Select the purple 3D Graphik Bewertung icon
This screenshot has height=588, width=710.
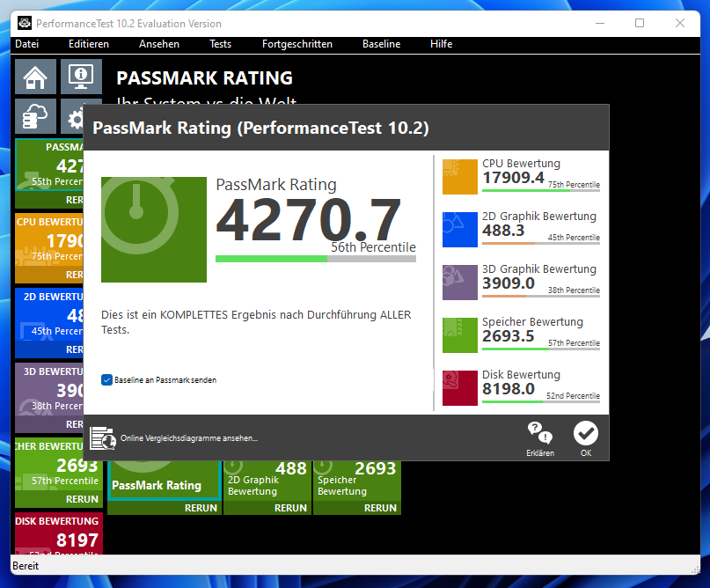tap(458, 283)
